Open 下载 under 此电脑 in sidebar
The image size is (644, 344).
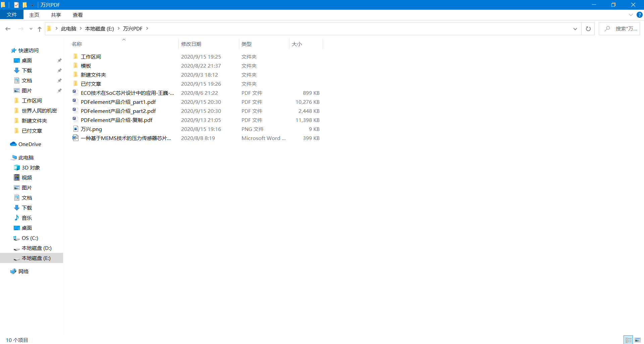(x=27, y=208)
